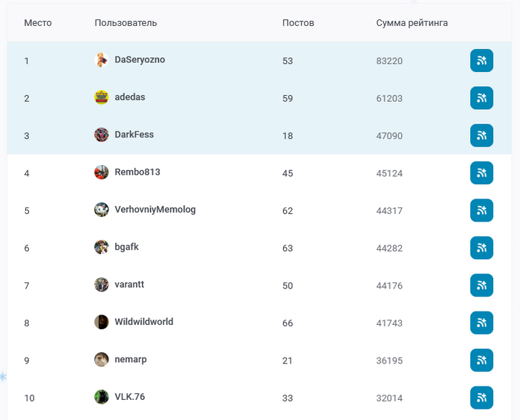Click the follow icon in bgafk row
Screen dimensions: 520x420
click(x=481, y=248)
